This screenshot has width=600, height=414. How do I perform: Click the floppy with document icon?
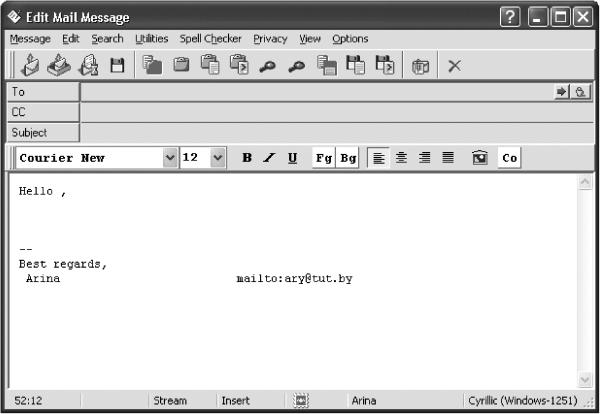(x=355, y=65)
